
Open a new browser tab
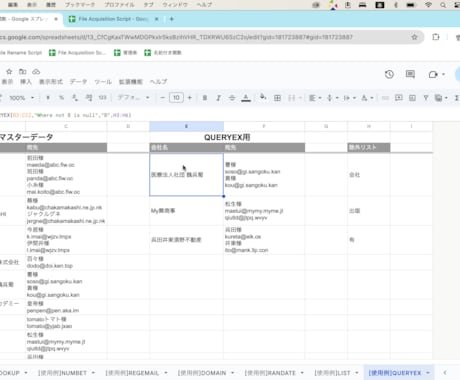click(x=171, y=19)
